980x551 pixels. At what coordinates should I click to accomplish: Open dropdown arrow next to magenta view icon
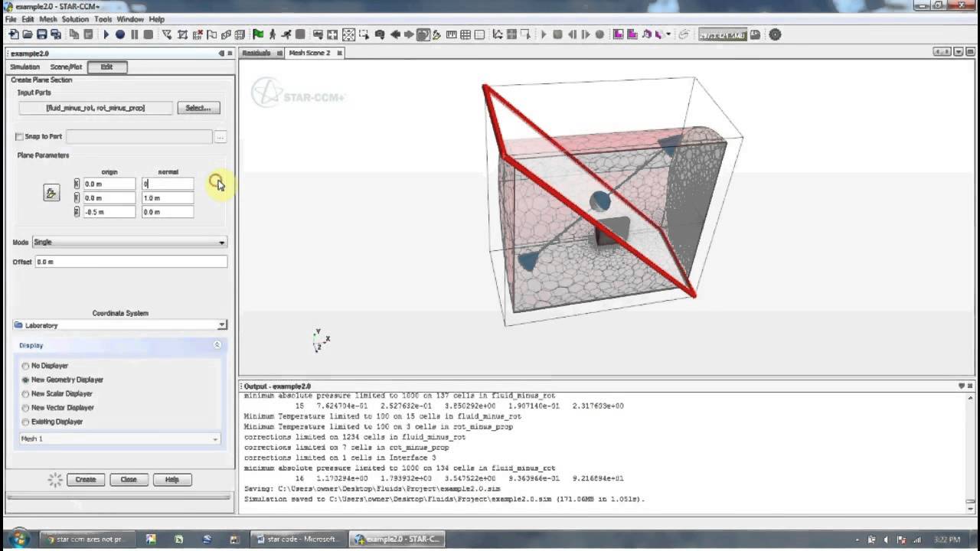coord(668,34)
